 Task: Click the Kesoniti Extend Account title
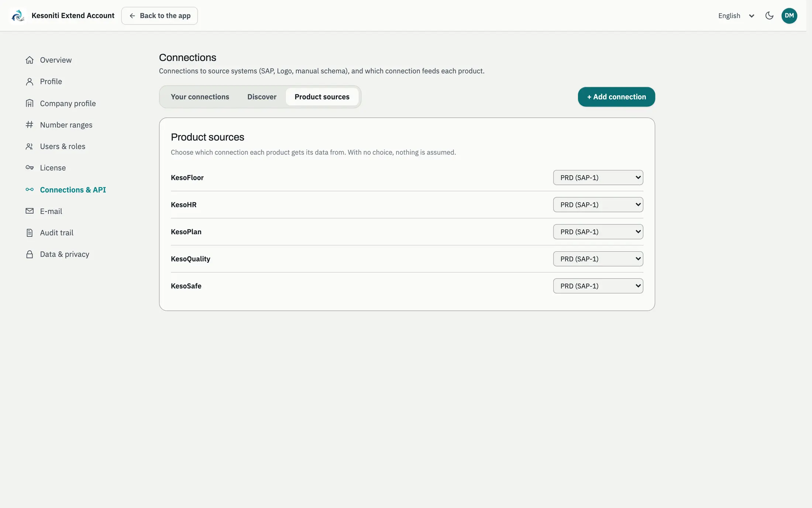tap(73, 16)
